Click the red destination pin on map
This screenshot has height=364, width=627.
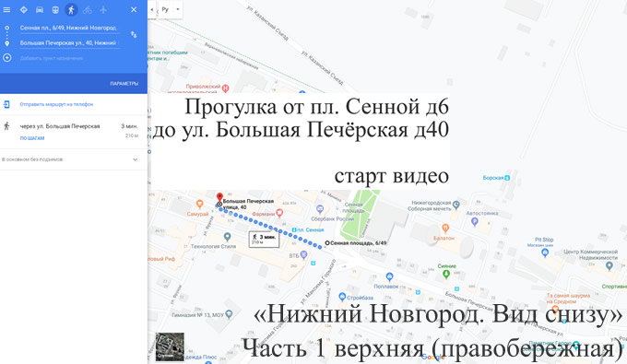point(219,198)
